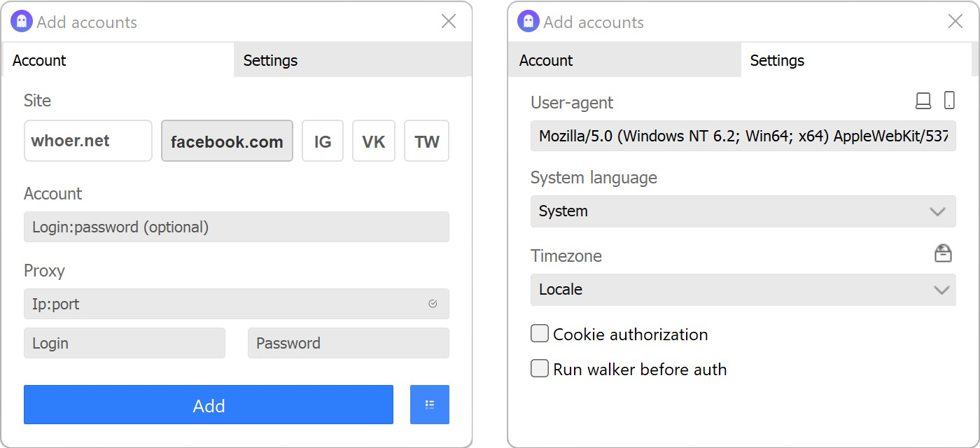980x448 pixels.
Task: Click the ghost logo in left window title
Action: click(x=22, y=22)
